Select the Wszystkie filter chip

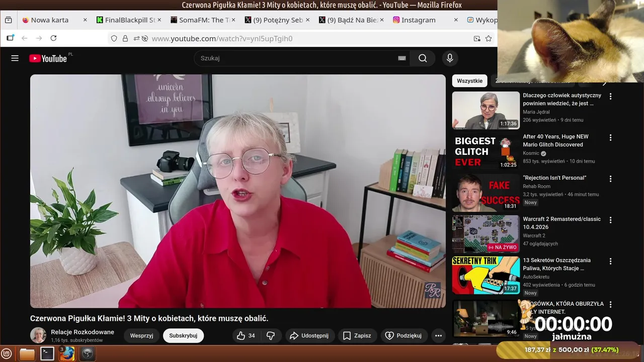point(469,80)
